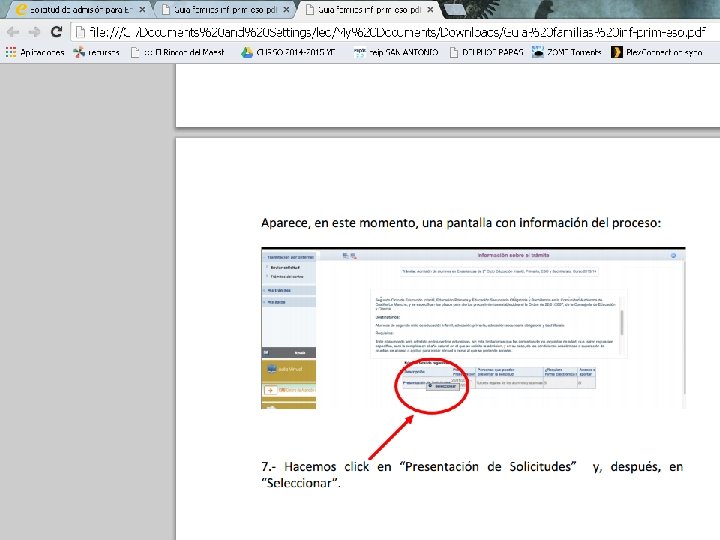Click the pinwheel icon of recursos bookmark
Screen dimensions: 720x540
click(79, 52)
